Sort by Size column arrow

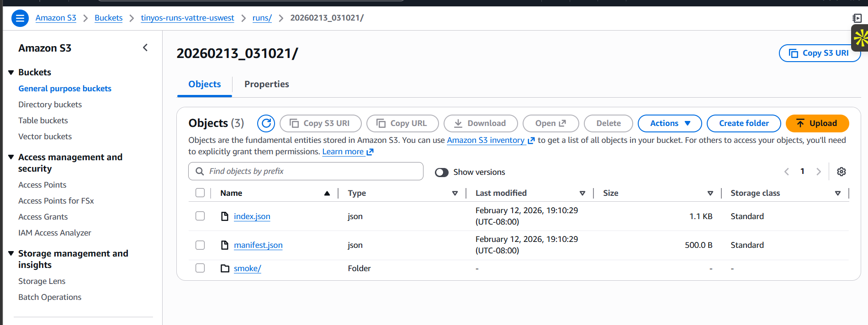[710, 193]
